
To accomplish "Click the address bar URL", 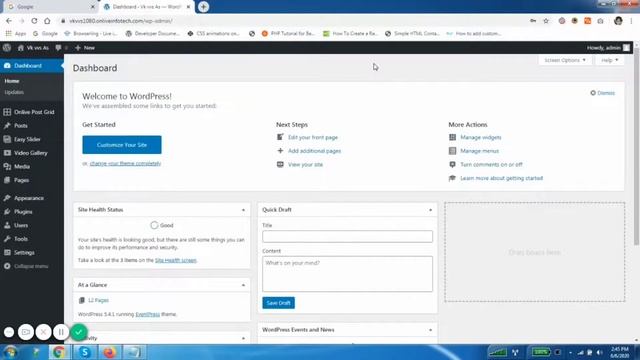I will click(x=120, y=21).
